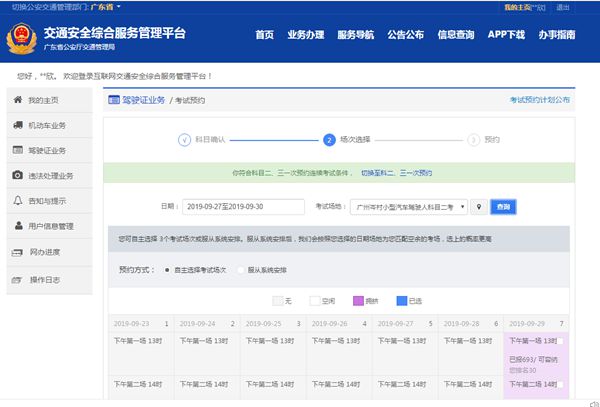Click the truck icon for 机动车业务
The image size is (600, 407).
(18, 125)
